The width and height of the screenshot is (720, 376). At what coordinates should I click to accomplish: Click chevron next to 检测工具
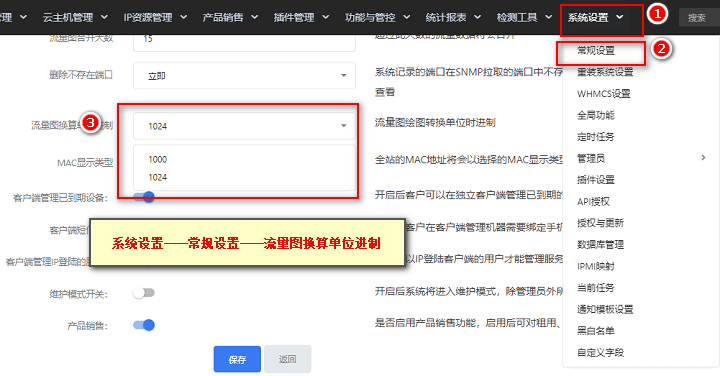point(549,17)
